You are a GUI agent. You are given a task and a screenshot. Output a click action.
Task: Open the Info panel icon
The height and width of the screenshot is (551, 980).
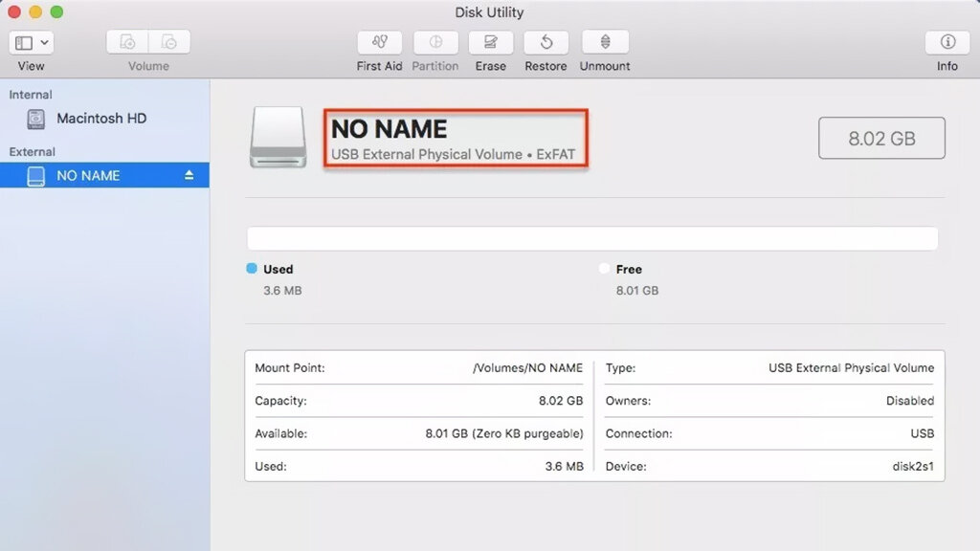point(947,42)
